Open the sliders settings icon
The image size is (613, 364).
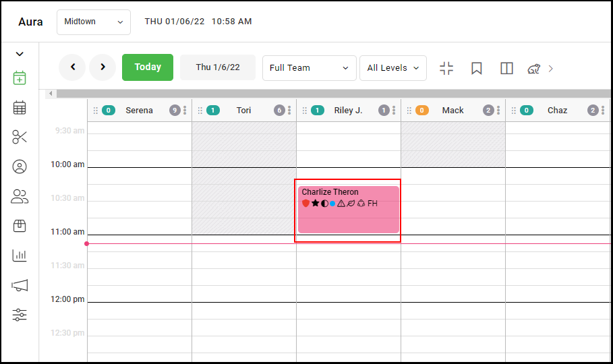coord(20,315)
